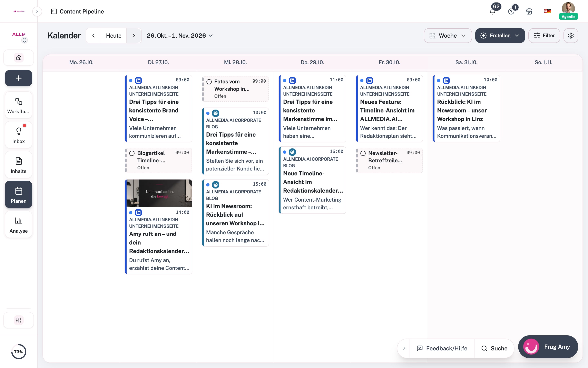Open the Frag Amy assistant
Screen dimensions: 588x368
coord(548,347)
